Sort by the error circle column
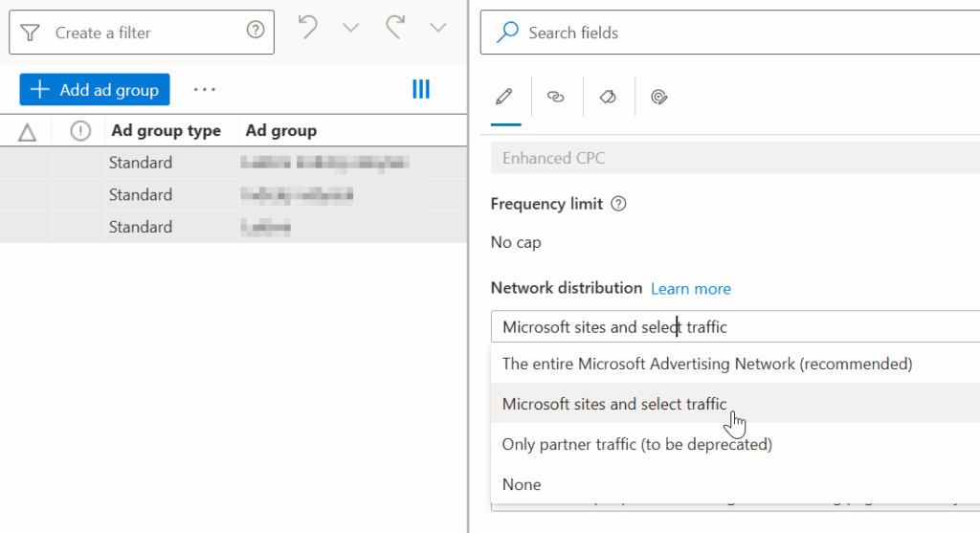This screenshot has height=533, width=980. pyautogui.click(x=80, y=130)
